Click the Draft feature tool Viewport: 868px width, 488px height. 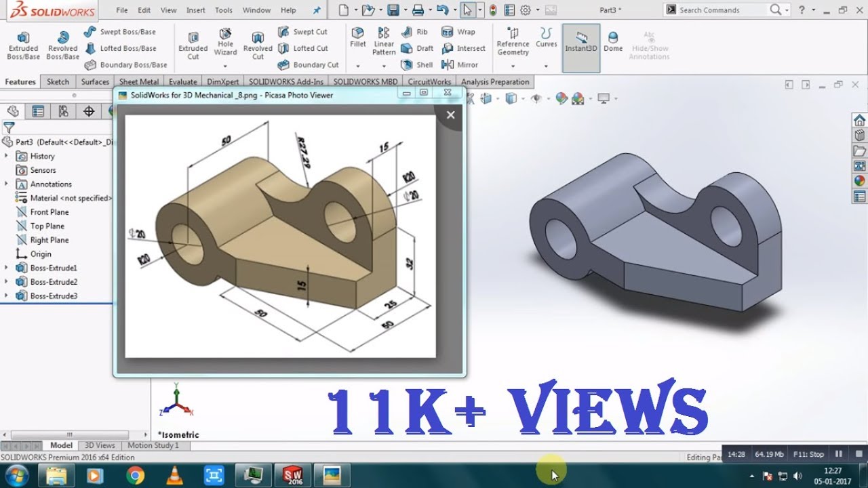(417, 48)
